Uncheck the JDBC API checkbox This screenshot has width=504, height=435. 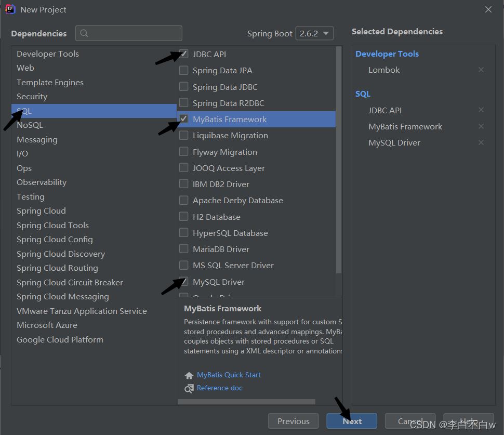click(x=183, y=54)
